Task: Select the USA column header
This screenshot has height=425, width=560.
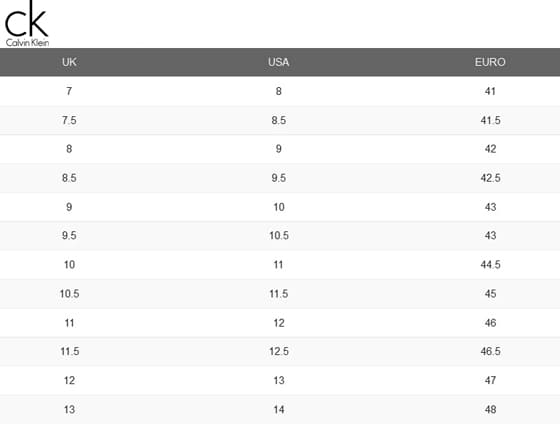Action: point(279,62)
